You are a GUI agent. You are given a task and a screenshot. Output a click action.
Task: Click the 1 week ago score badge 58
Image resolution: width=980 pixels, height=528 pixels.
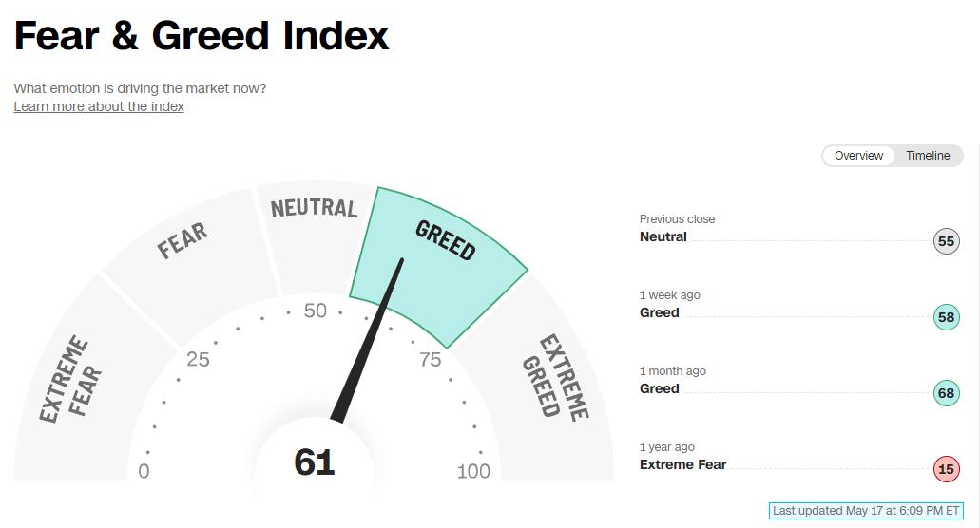[x=946, y=317]
